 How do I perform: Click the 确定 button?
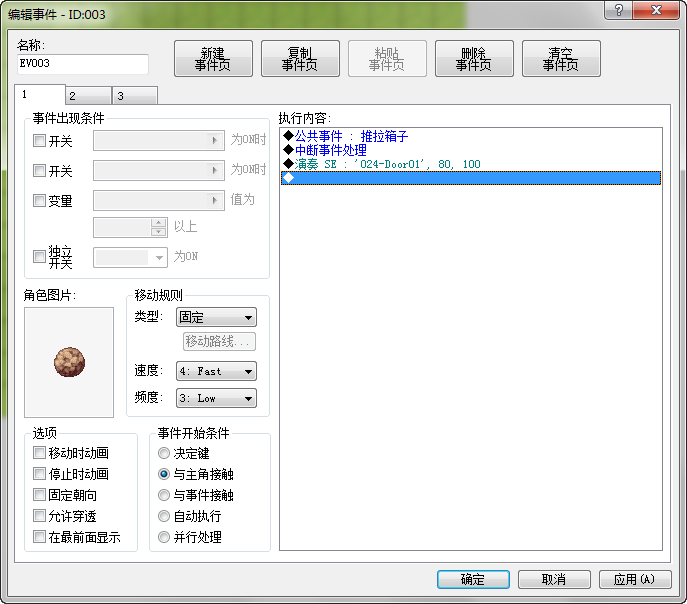[x=473, y=579]
